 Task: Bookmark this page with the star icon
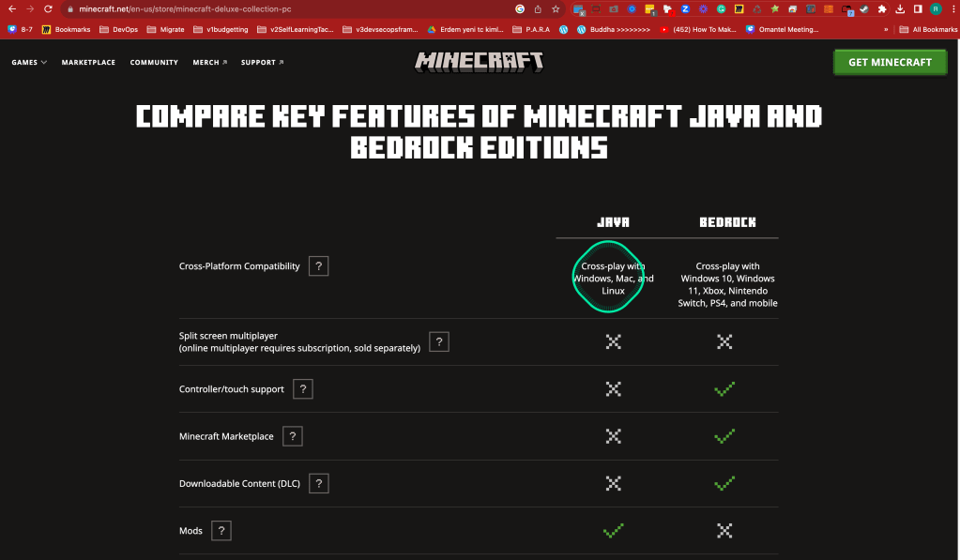pyautogui.click(x=556, y=9)
